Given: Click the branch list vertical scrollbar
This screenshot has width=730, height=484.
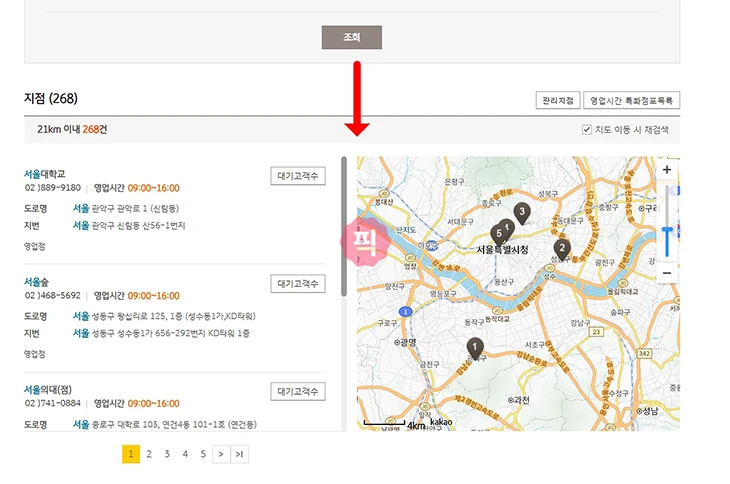Looking at the screenshot, I should click(x=344, y=226).
